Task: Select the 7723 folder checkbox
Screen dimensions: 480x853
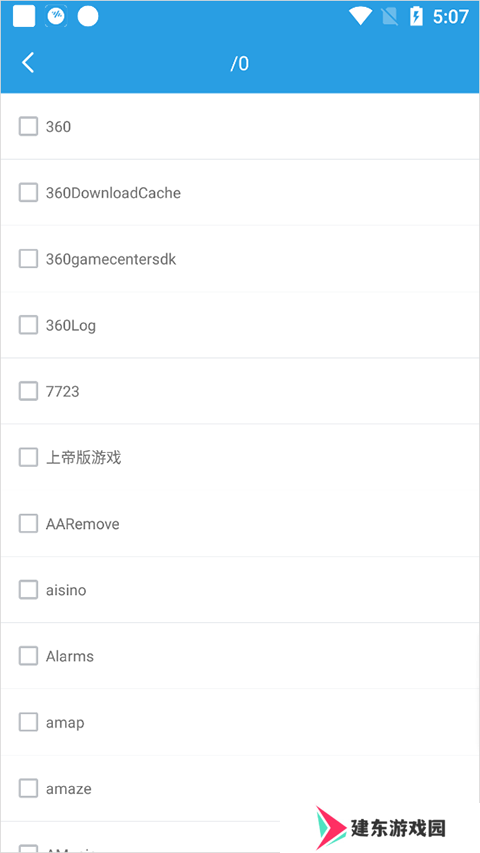Action: 28,391
